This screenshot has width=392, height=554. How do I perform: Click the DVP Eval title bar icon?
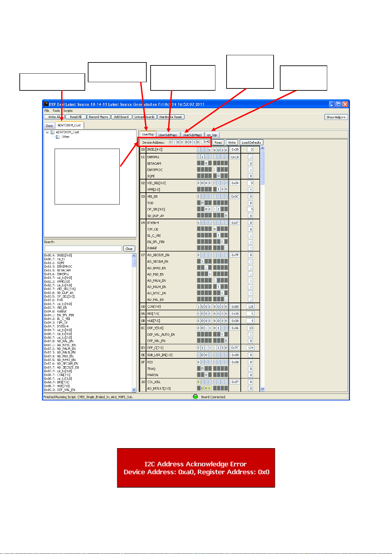coord(46,104)
